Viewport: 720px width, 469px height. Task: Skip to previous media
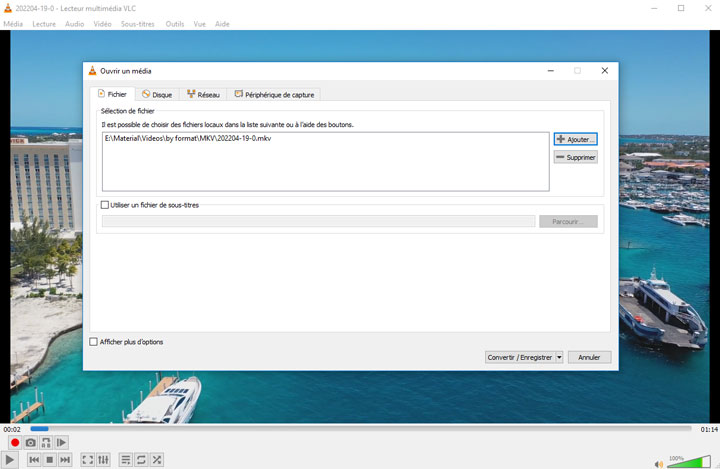click(x=34, y=459)
